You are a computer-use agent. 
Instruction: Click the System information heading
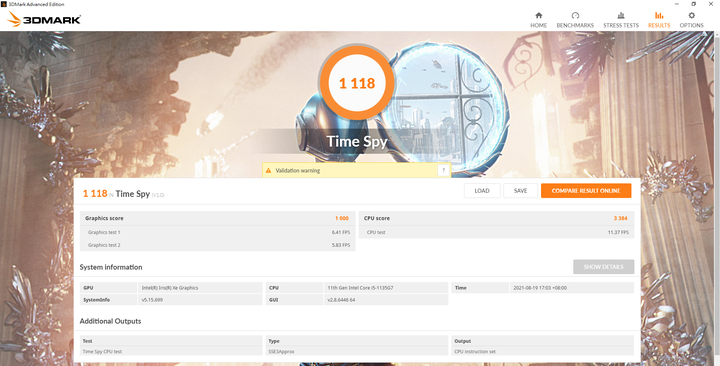tap(111, 267)
